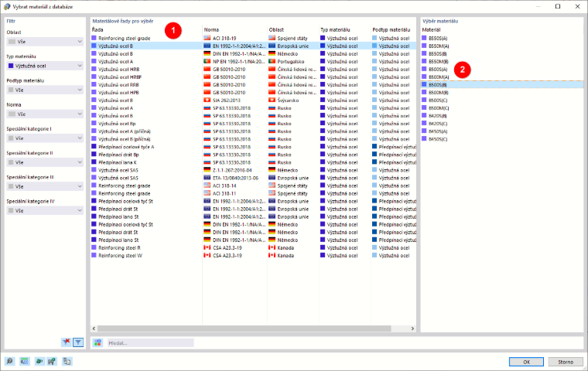This screenshot has width=588, height=371.
Task: Select the Výztužná ocel HPB series row
Action: (254, 92)
